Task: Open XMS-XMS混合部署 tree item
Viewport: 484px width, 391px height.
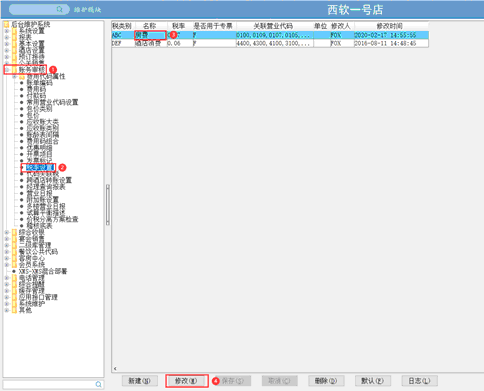Action: 43,271
